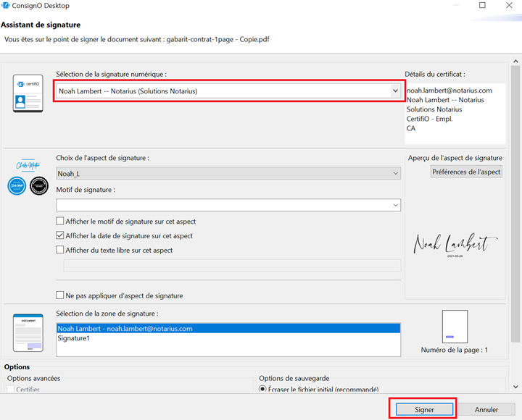The width and height of the screenshot is (522, 420).
Task: Toggle 'Ne pas appliquer d'aspect de signature'
Action: click(60, 295)
